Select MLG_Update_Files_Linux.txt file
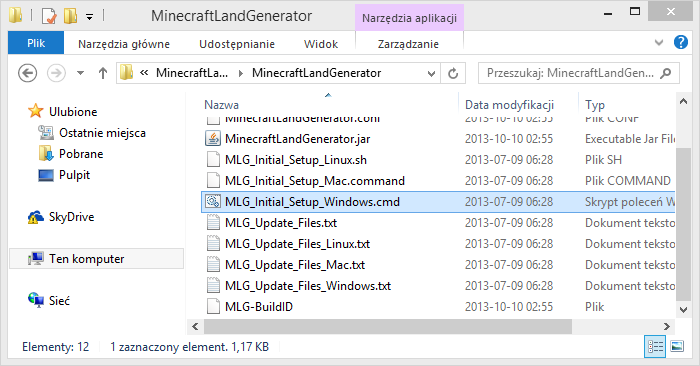The width and height of the screenshot is (700, 366). click(x=297, y=244)
